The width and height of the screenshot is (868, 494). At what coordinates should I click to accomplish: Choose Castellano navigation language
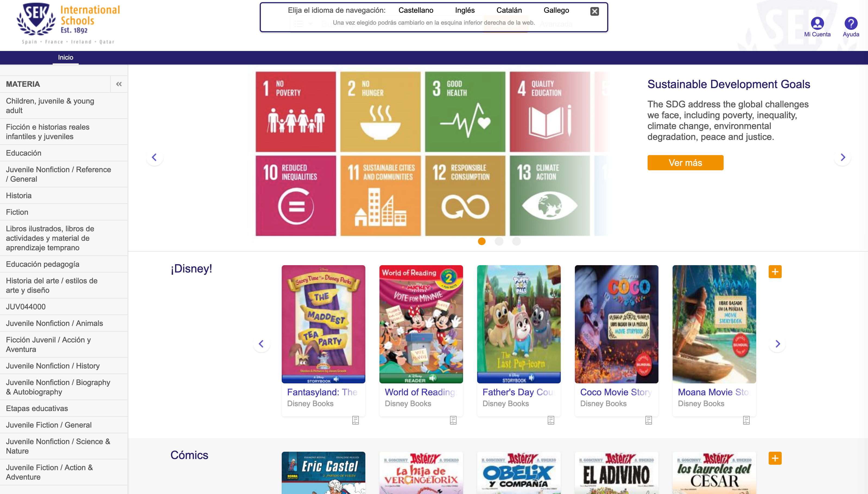pyautogui.click(x=416, y=10)
